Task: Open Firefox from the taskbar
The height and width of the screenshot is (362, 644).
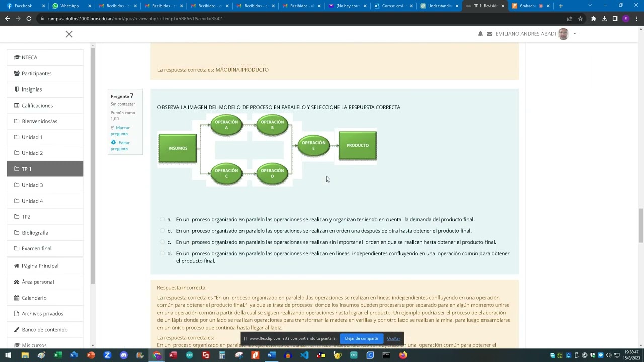Action: [403, 355]
